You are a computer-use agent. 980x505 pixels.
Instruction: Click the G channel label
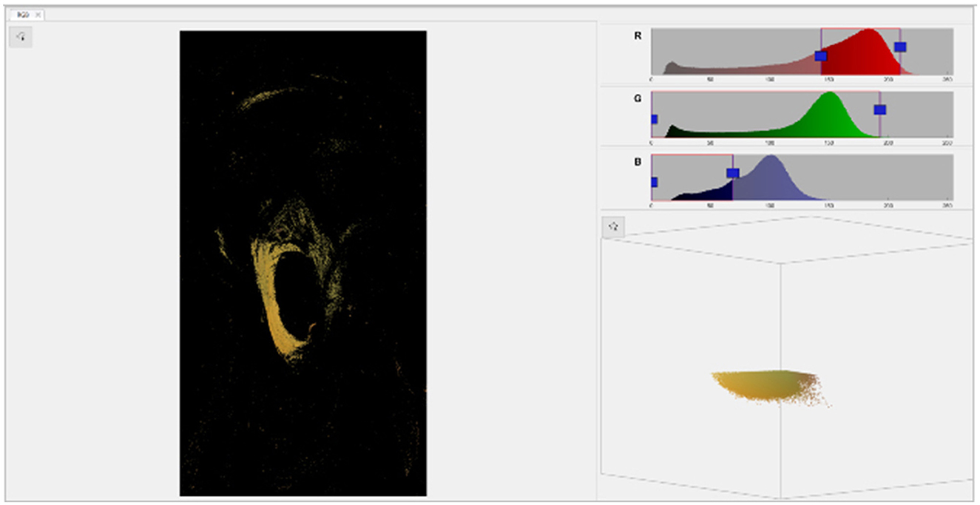pyautogui.click(x=638, y=98)
